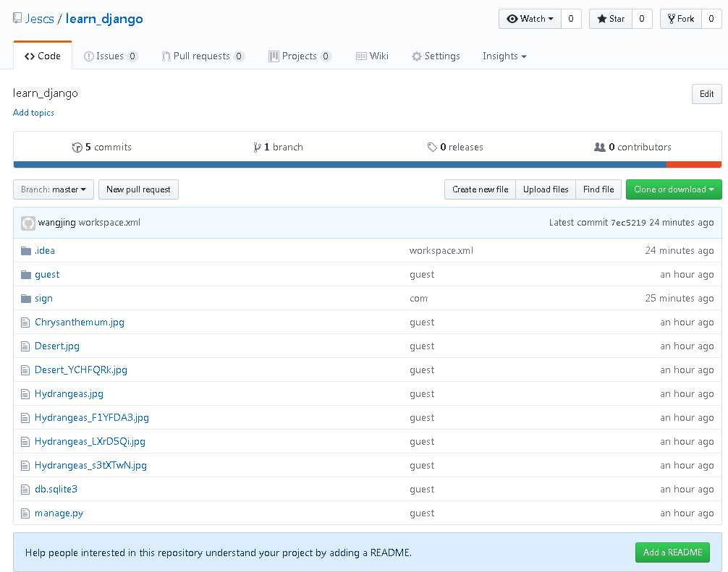Open the Watch notifications dropdown
728x572 pixels.
(x=530, y=19)
